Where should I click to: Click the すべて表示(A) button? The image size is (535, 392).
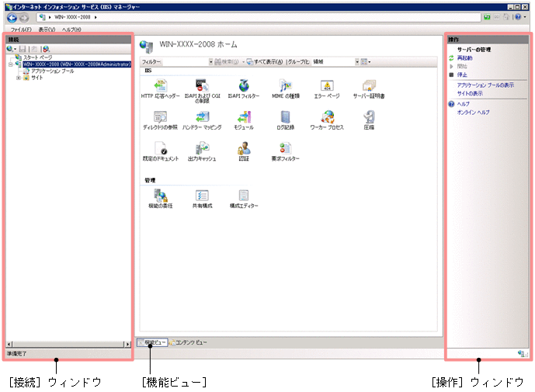(265, 62)
